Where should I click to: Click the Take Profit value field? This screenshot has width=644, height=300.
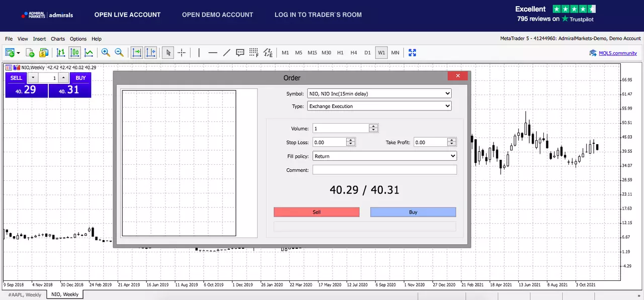pos(430,142)
